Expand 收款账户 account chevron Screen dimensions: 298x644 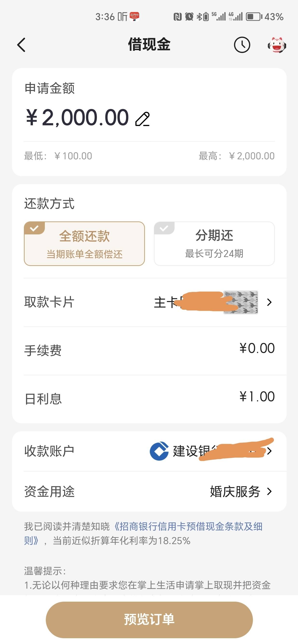click(270, 451)
